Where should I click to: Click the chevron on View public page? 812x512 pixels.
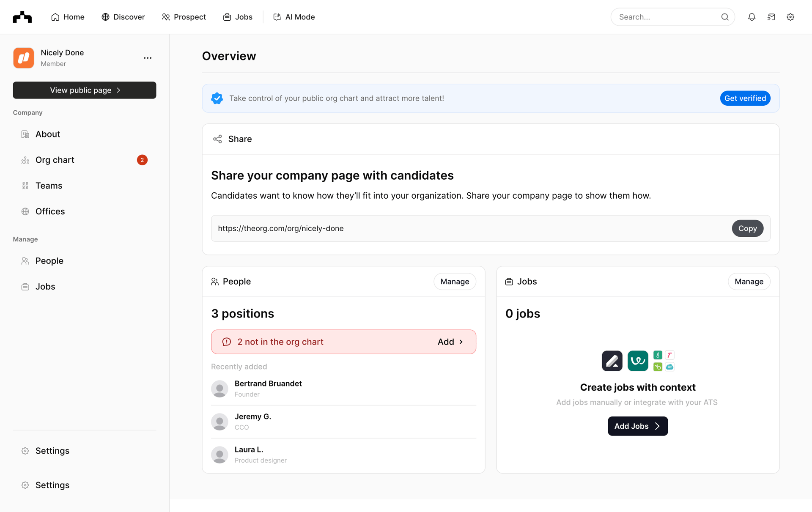coord(118,90)
